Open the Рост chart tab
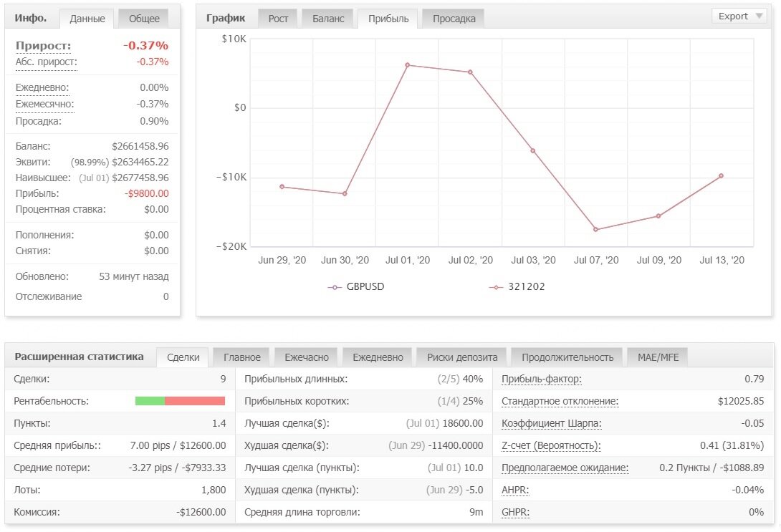Viewport: 781px width, 532px height. coord(278,19)
